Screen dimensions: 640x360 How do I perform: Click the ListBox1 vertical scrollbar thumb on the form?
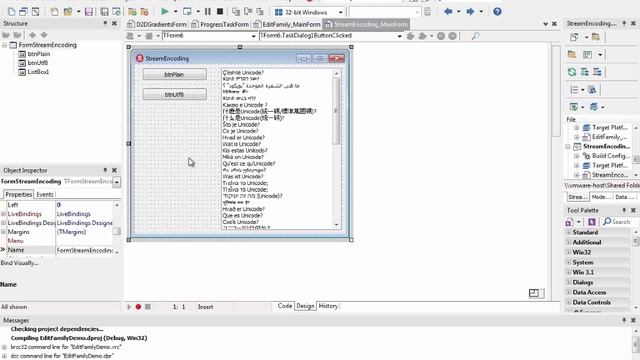[x=336, y=110]
